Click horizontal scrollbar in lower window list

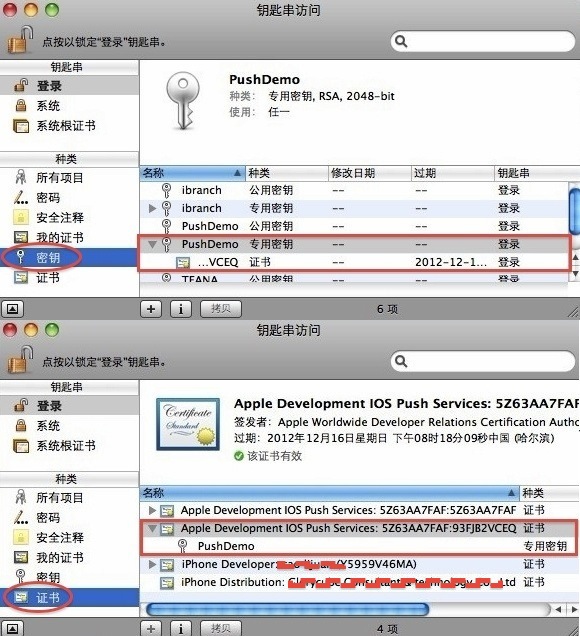tap(288, 609)
